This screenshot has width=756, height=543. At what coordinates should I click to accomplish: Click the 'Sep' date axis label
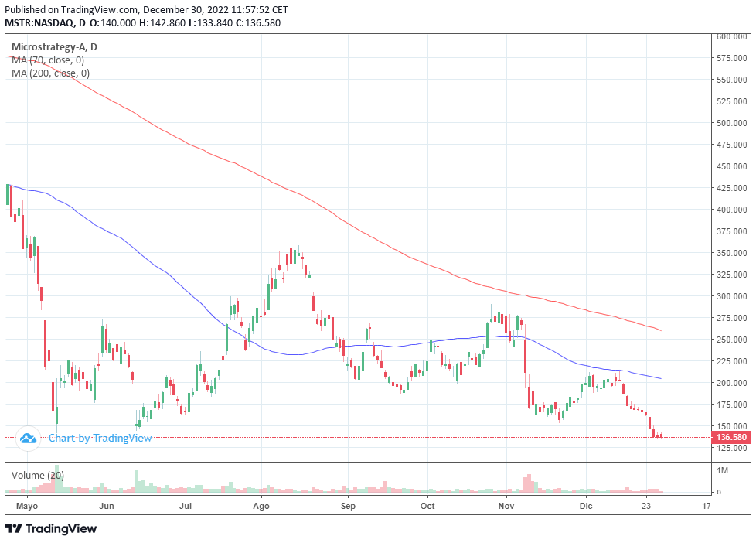[x=348, y=506]
